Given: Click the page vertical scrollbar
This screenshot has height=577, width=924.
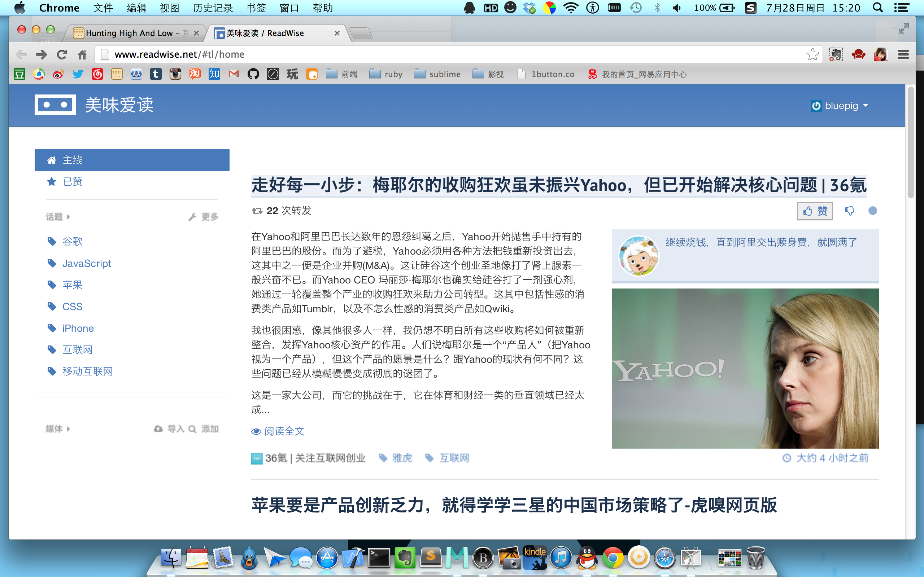Looking at the screenshot, I should [911, 142].
